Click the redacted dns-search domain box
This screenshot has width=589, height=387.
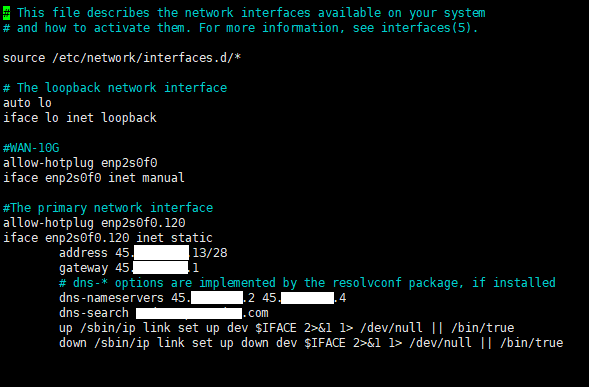(189, 313)
